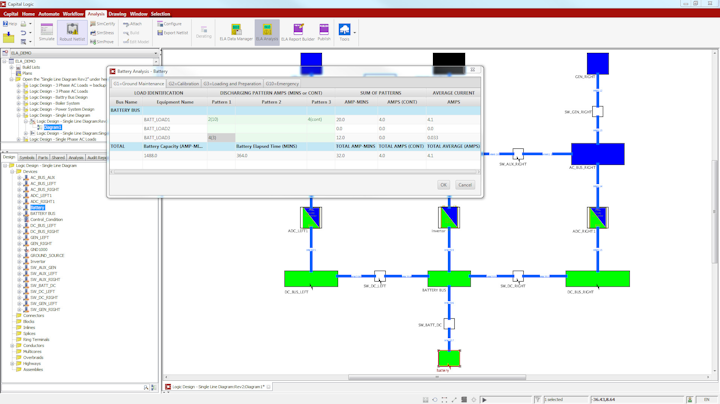Click the SimStress tool
720x404 pixels.
click(x=102, y=33)
